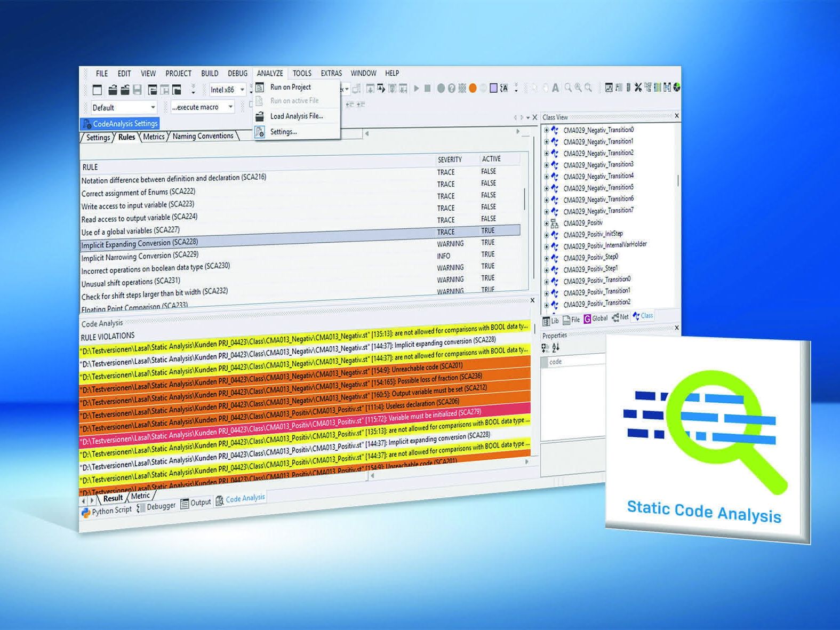Click the orange circle toolbar icon

point(472,88)
